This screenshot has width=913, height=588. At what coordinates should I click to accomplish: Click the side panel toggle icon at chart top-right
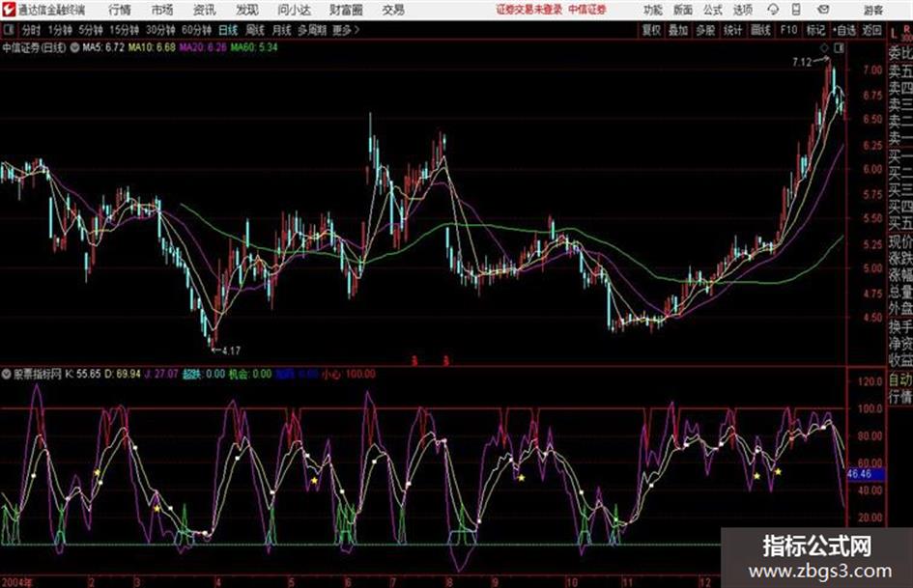coord(839,48)
